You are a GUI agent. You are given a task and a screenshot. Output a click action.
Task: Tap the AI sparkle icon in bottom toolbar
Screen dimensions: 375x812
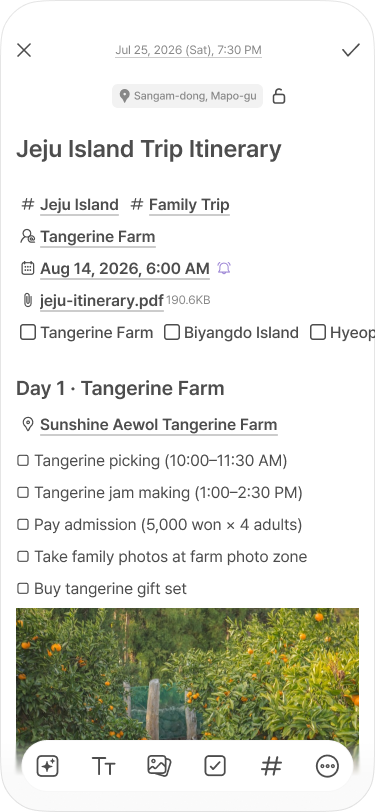pyautogui.click(x=47, y=766)
